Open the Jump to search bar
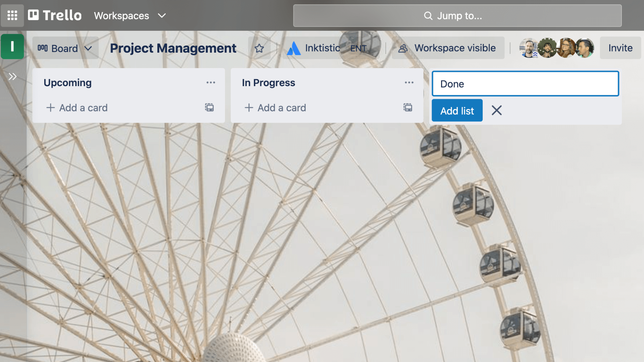 click(x=458, y=15)
